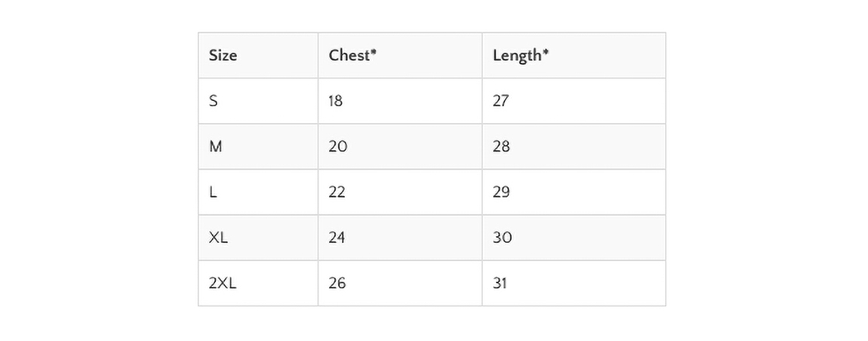Viewport: 868px width, 341px height.
Task: Select the L size cell
Action: pos(258,192)
